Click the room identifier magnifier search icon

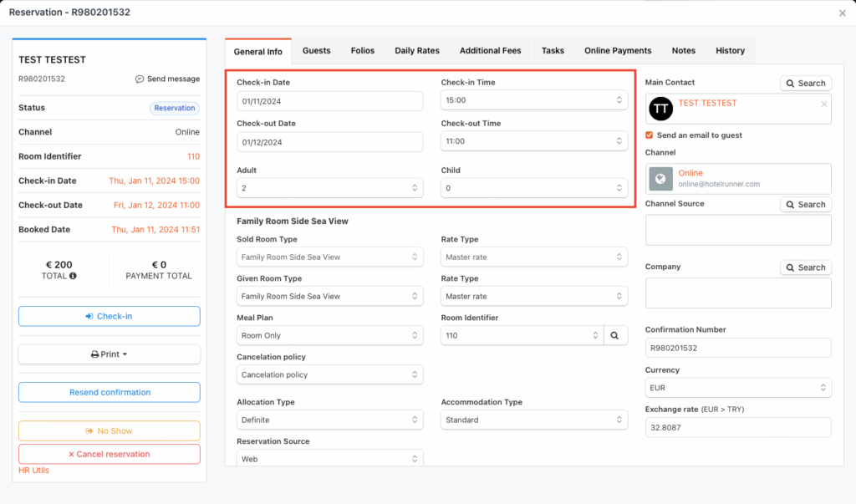click(x=614, y=335)
